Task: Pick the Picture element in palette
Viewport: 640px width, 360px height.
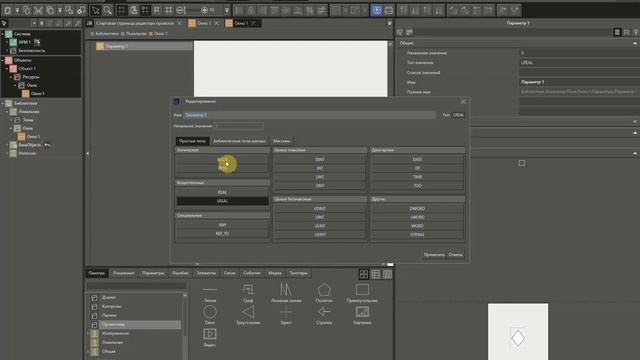Action: coord(362,315)
